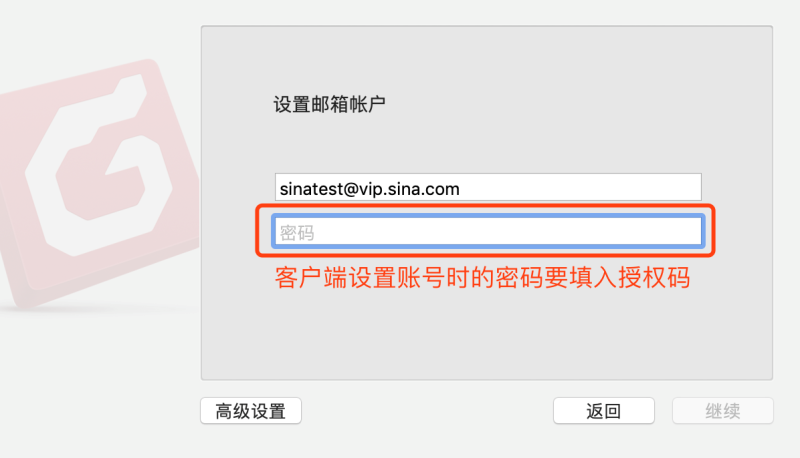Screen dimensions: 800x458
Task: Click empty space between 高级设置 and 返回
Action: coord(428,411)
